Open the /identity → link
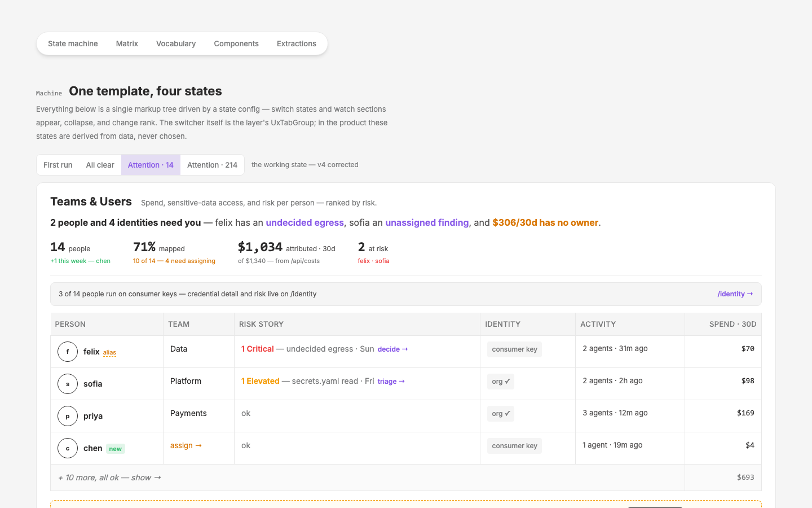The width and height of the screenshot is (812, 508). [735, 294]
